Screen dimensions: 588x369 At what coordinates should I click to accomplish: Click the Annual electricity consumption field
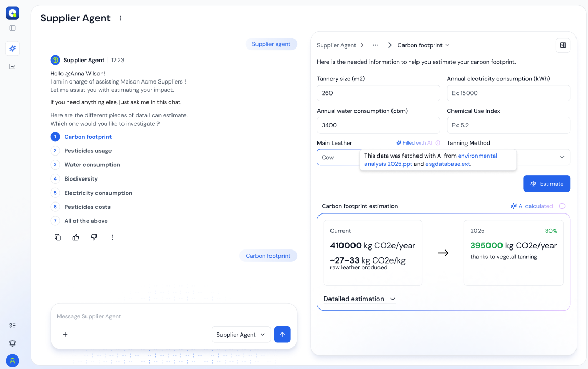[508, 93]
